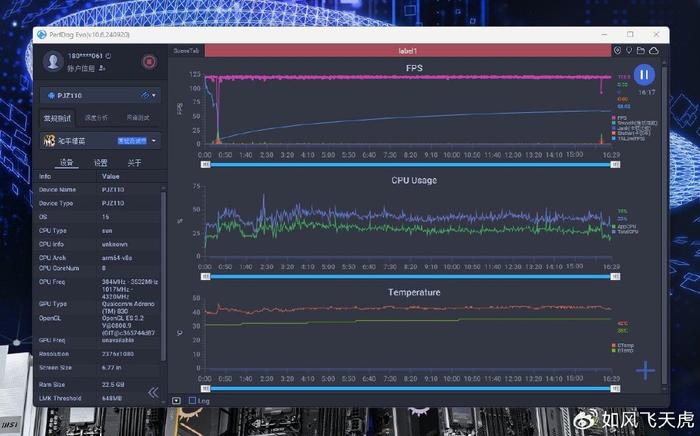Upload data with the cloud icon
700x436 pixels.
coord(654,51)
